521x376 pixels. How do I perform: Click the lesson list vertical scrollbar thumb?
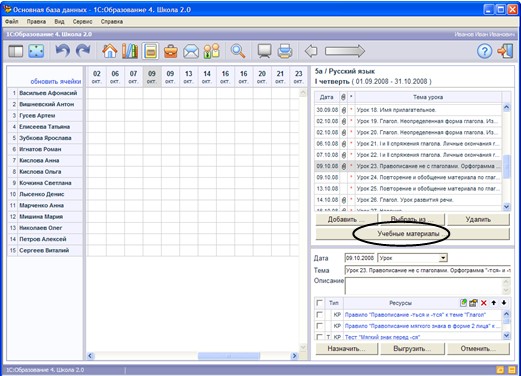click(x=506, y=166)
